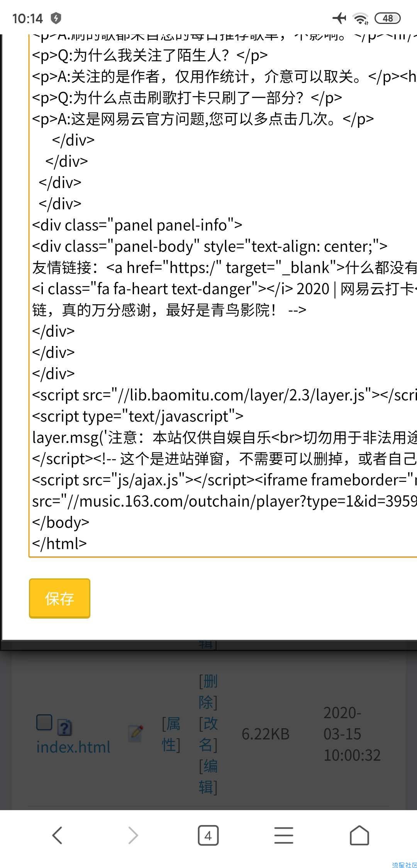Click the panel-body text-align center line
This screenshot has width=417, height=868.
(210, 246)
